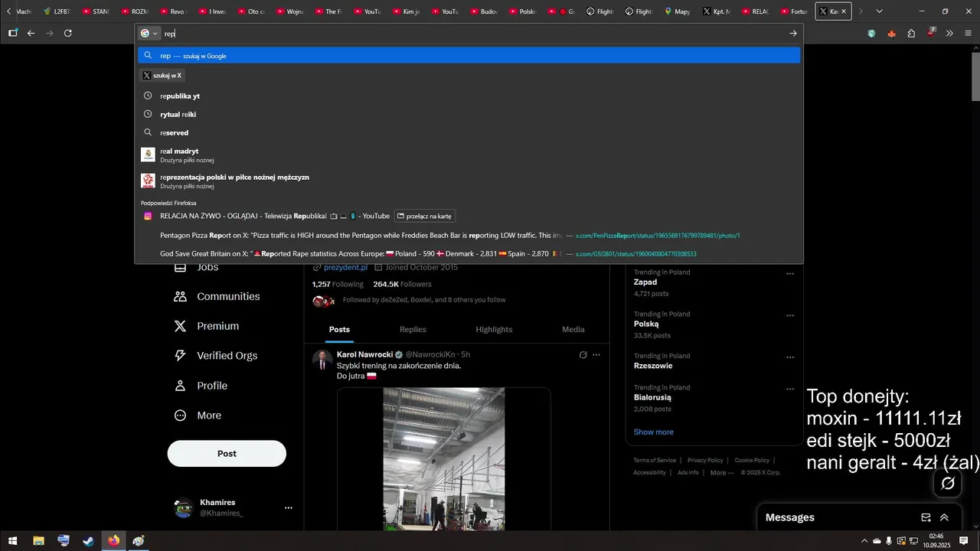The height and width of the screenshot is (551, 980).
Task: Open Verified Orgs in the sidebar
Action: pos(215,356)
